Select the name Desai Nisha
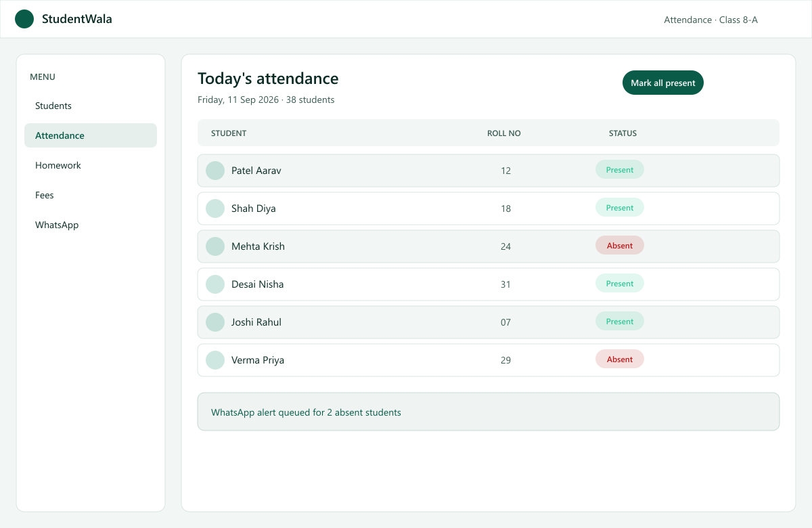This screenshot has width=812, height=528. pyautogui.click(x=258, y=284)
